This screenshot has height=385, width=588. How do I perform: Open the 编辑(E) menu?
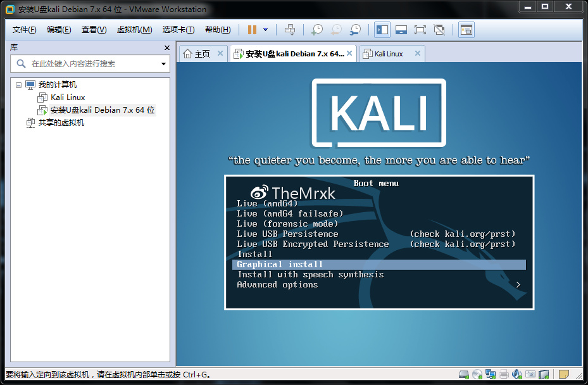59,30
